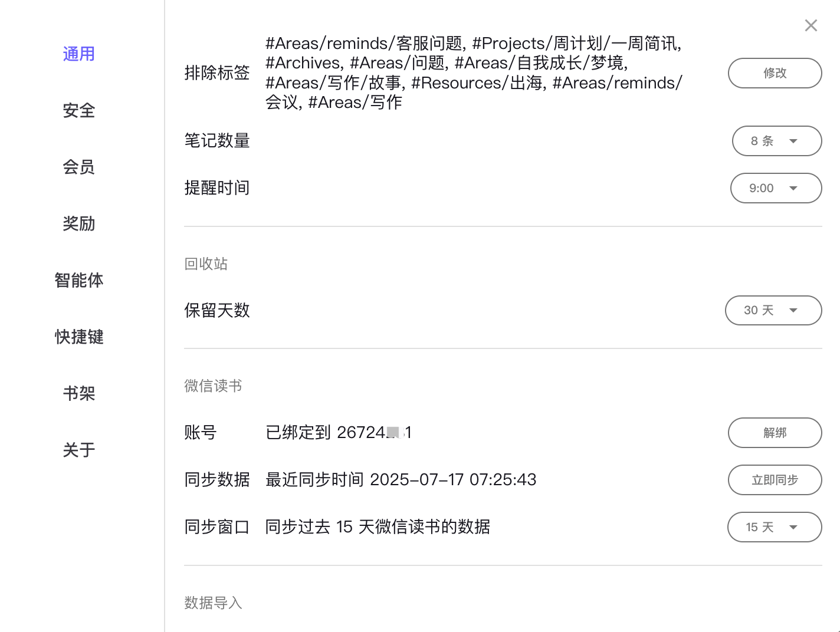Click the arrow icon in 8 条 selector
The image size is (840, 632).
[x=793, y=141]
